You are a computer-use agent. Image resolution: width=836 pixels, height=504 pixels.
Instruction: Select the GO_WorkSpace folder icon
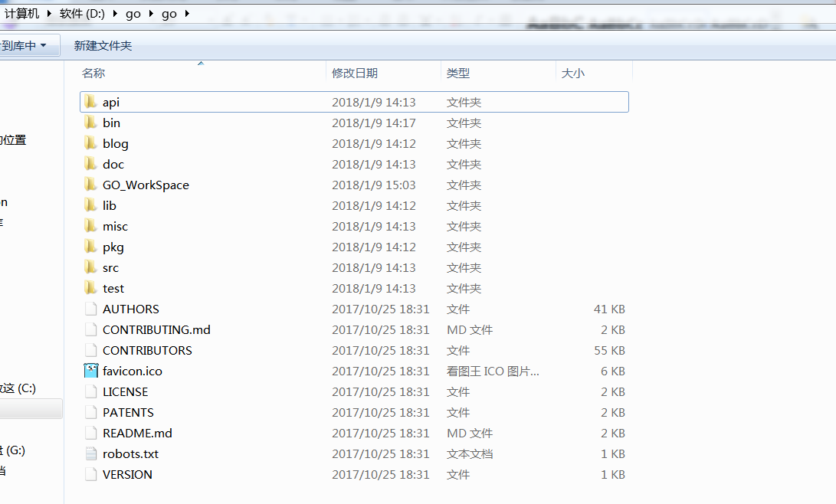pos(90,185)
